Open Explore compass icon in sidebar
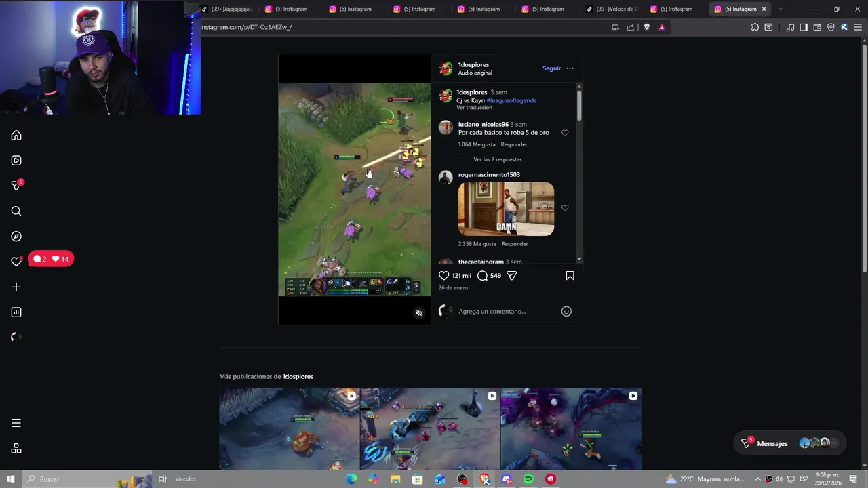This screenshot has height=488, width=868. [x=16, y=237]
